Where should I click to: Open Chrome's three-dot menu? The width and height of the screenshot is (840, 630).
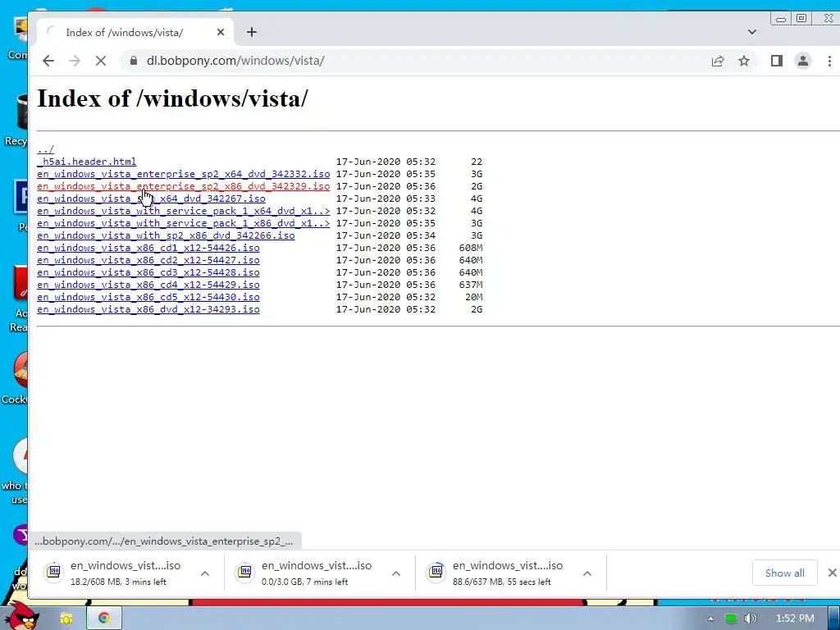(x=829, y=61)
